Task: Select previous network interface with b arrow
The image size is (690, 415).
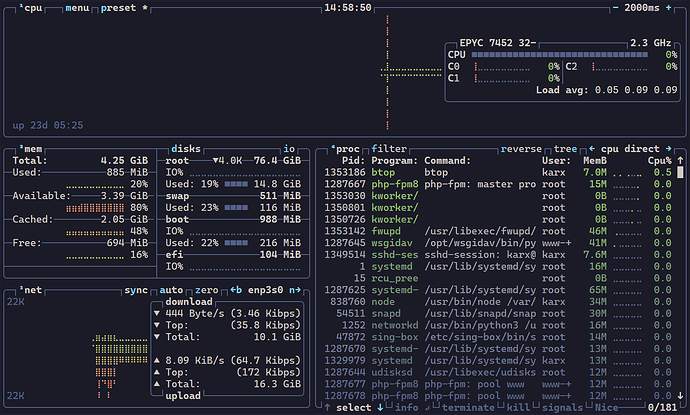Action: pyautogui.click(x=236, y=290)
